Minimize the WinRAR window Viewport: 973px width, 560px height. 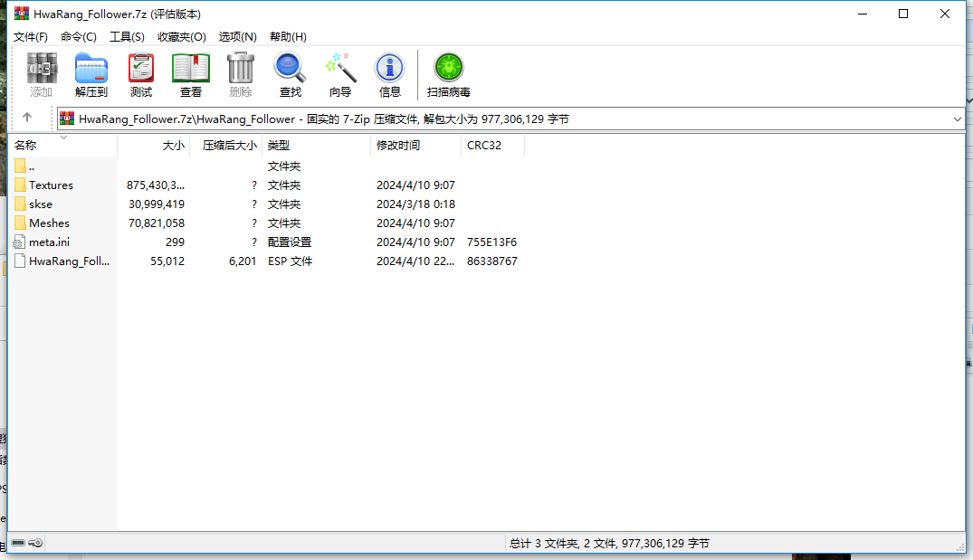click(x=863, y=14)
